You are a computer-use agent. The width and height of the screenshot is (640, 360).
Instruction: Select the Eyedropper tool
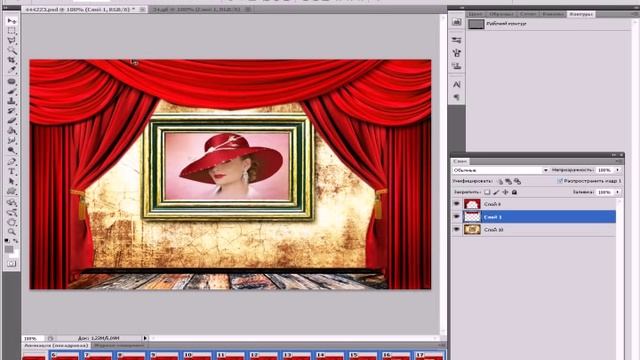click(12, 70)
